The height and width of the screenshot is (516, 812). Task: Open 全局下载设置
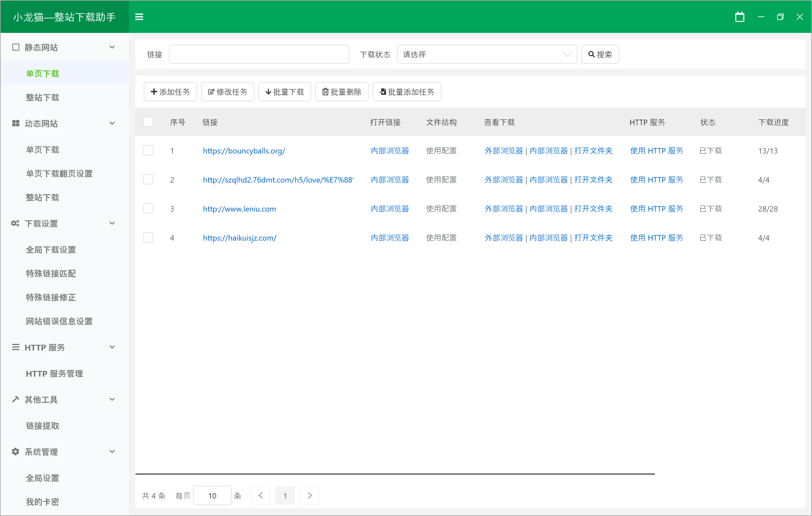[x=51, y=250]
